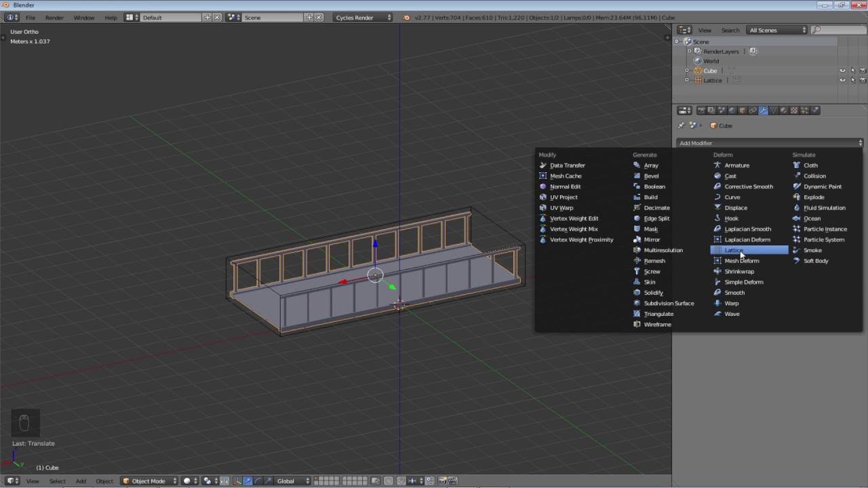Open the Window menu

(x=84, y=18)
